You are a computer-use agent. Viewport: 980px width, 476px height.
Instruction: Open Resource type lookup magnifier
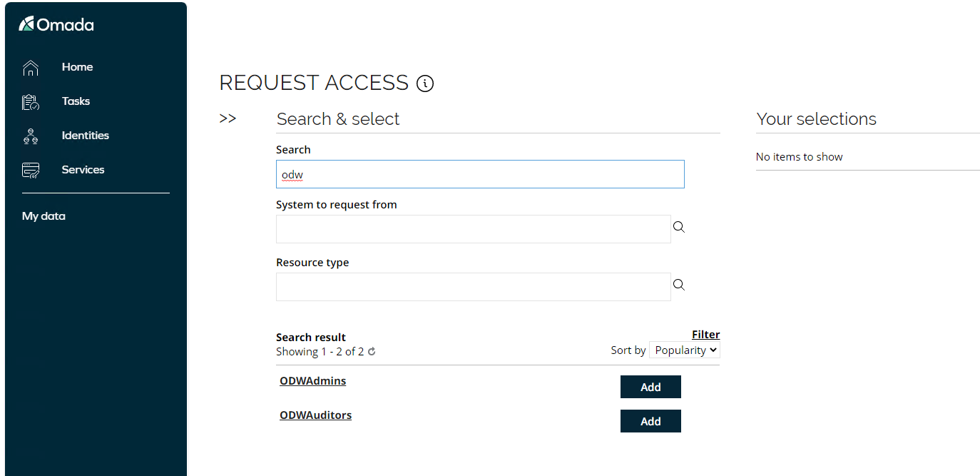coord(679,285)
